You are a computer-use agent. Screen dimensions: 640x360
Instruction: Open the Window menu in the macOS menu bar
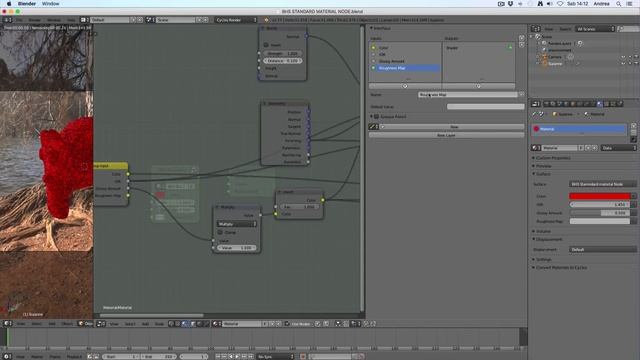coord(51,4)
